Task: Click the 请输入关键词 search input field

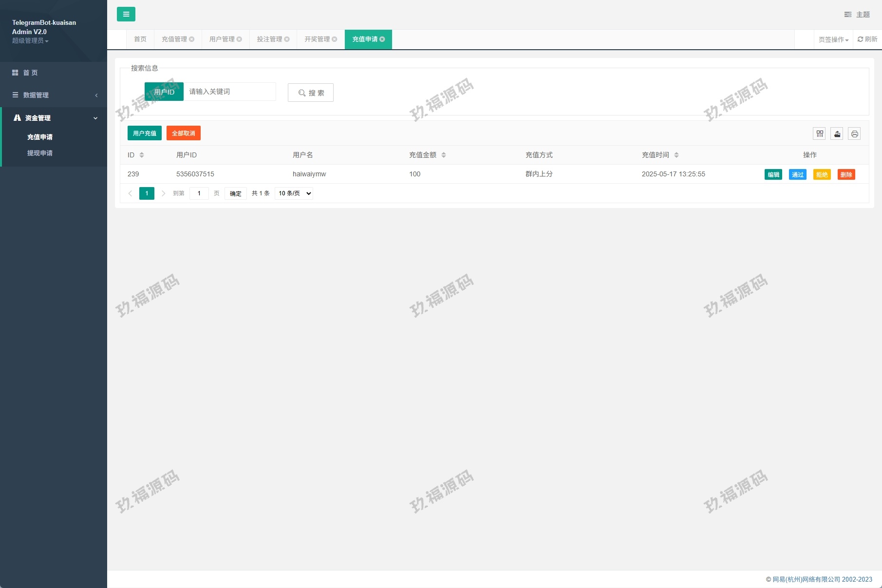Action: pyautogui.click(x=229, y=92)
